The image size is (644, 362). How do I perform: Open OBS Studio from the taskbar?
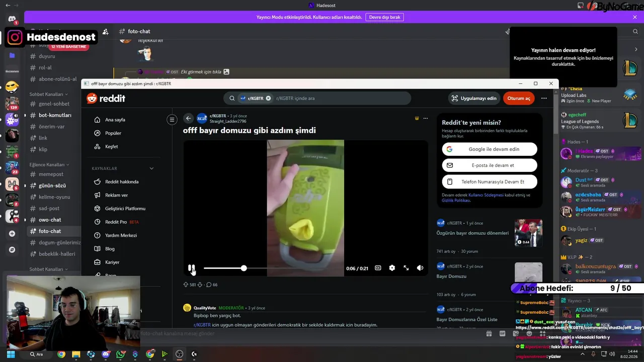180,354
